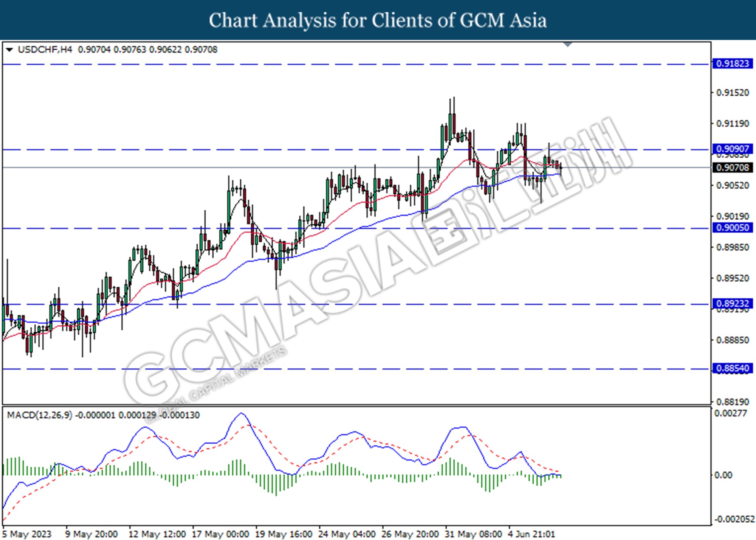Click the 24 May 04:00 time label
The width and height of the screenshot is (756, 540).
347,534
